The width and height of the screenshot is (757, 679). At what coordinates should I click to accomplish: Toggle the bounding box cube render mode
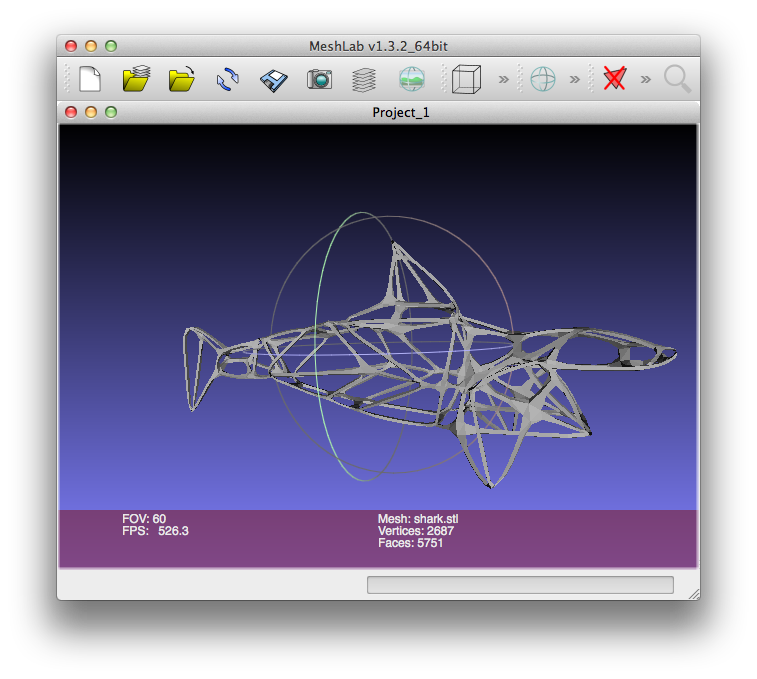[466, 79]
